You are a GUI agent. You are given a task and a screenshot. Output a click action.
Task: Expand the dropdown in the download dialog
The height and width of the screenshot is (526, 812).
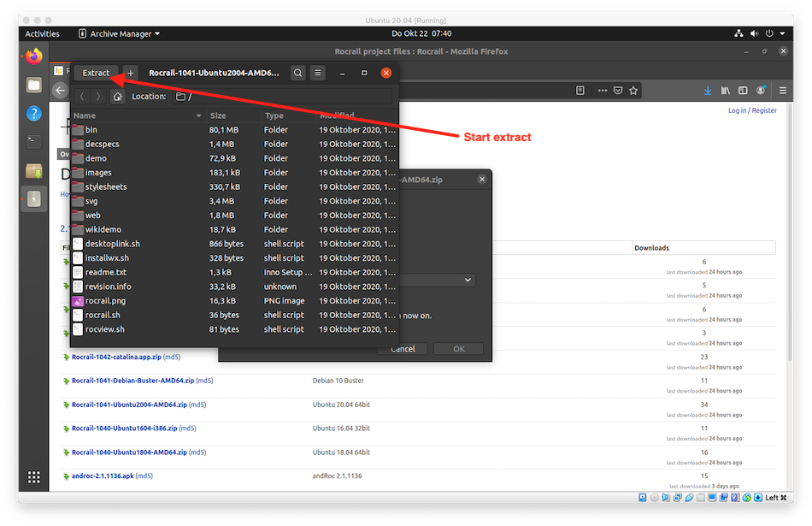pyautogui.click(x=468, y=280)
